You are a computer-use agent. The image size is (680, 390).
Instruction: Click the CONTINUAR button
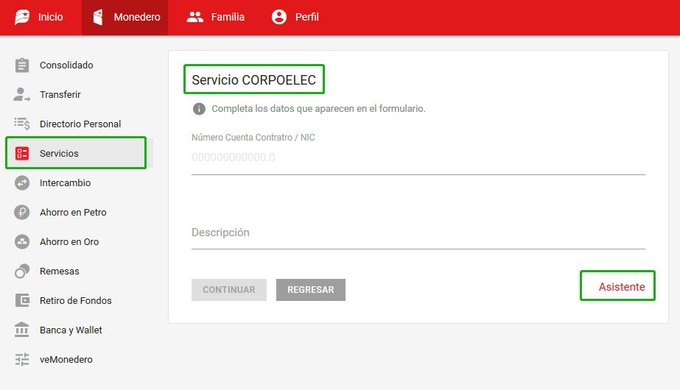point(229,290)
